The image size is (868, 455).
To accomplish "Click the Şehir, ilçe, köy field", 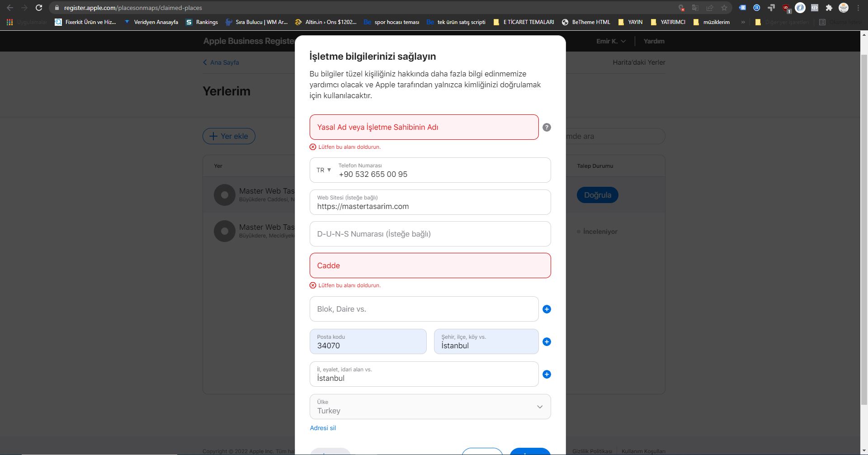I will tap(486, 341).
